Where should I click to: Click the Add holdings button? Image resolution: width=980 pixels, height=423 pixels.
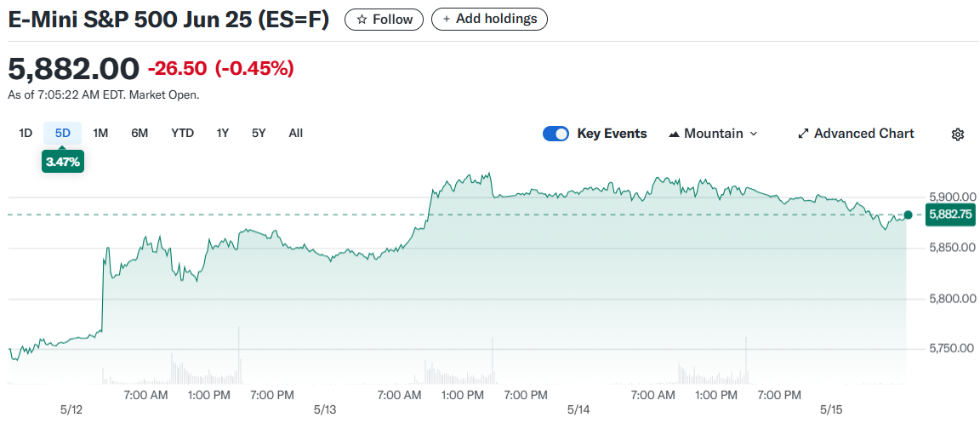(x=489, y=19)
